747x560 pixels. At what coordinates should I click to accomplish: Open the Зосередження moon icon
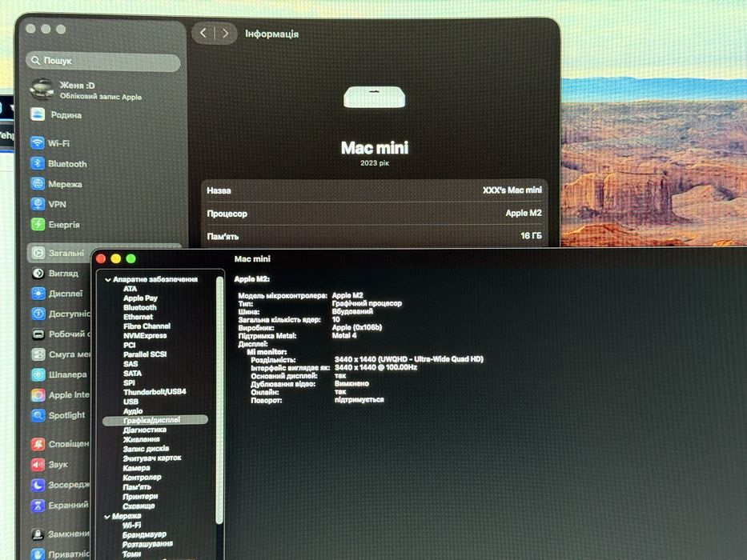coord(38,485)
